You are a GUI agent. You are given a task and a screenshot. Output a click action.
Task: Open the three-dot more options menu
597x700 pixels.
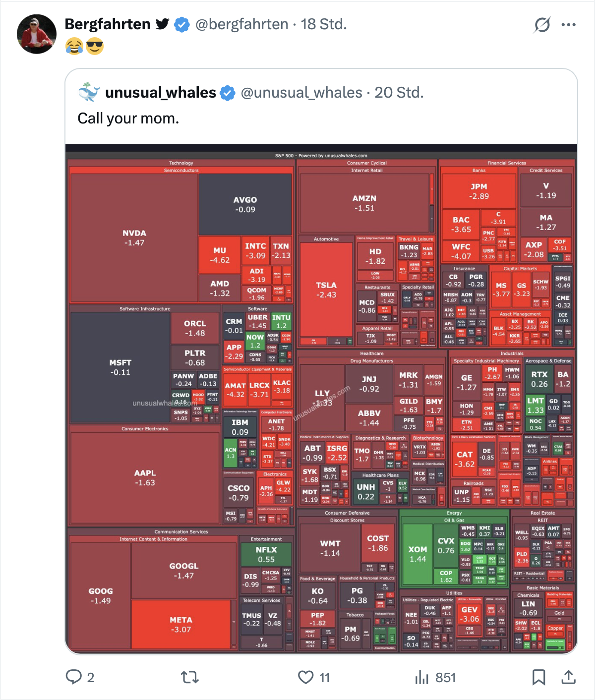(568, 24)
